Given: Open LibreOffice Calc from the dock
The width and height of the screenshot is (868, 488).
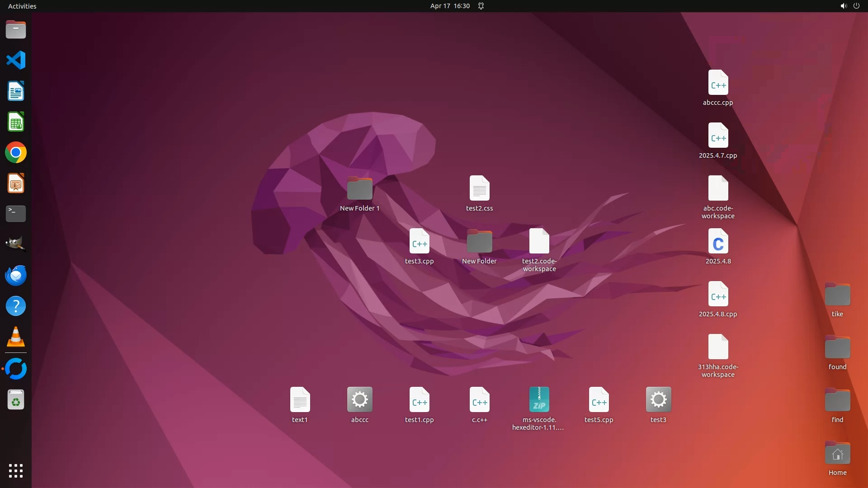Looking at the screenshot, I should tap(16, 122).
